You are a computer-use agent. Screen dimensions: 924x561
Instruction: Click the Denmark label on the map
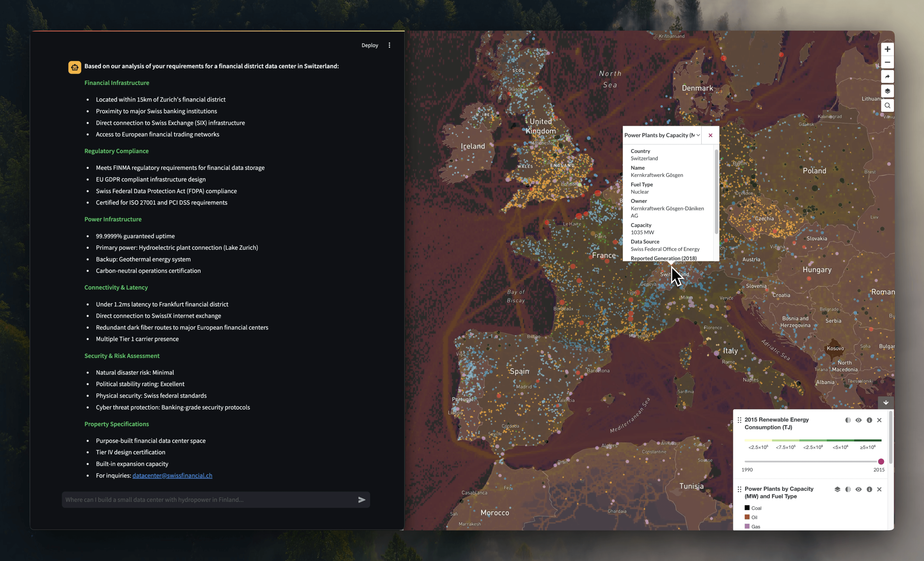pyautogui.click(x=697, y=88)
